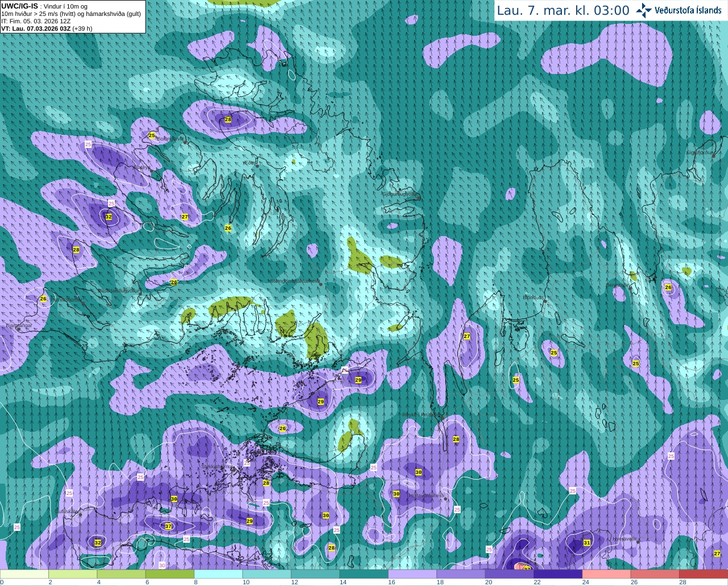This screenshot has width=728, height=586.
Task: Click the Flateyri station label
Action: click(x=142, y=167)
